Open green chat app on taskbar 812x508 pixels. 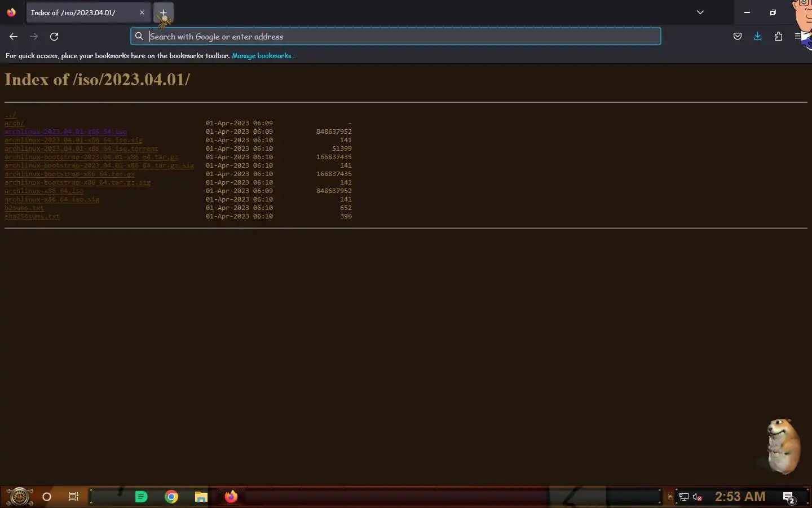coord(141,497)
